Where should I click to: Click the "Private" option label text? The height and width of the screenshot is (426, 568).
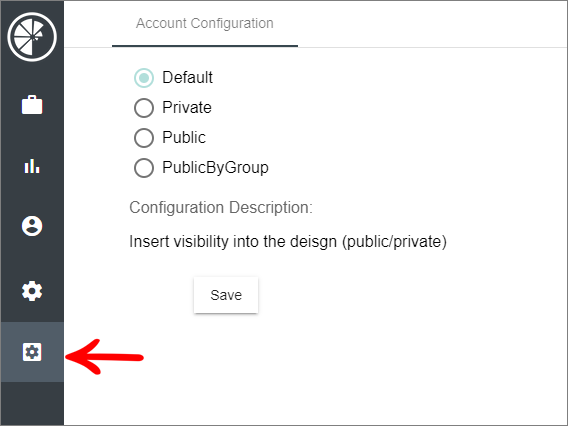(x=187, y=108)
